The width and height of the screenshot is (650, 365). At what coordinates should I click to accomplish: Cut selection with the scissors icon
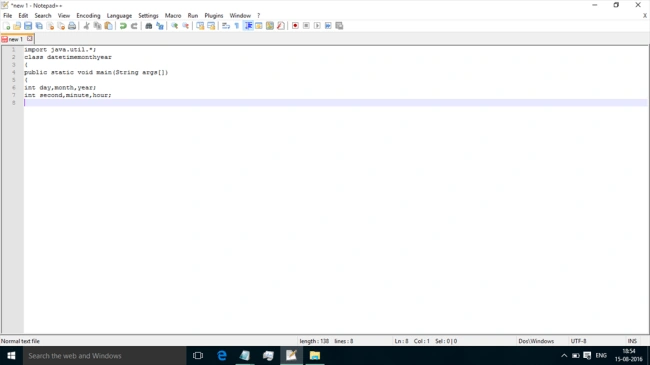86,26
